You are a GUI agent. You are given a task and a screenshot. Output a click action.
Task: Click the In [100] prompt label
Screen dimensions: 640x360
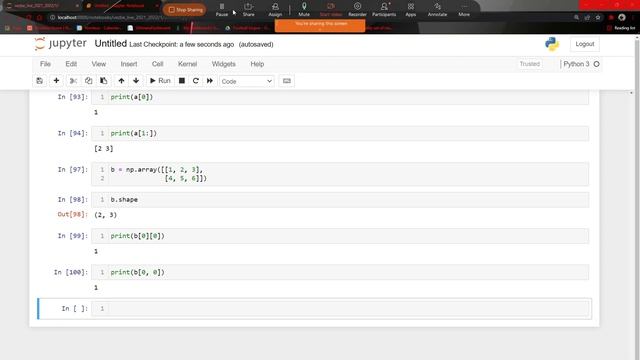[x=71, y=272]
